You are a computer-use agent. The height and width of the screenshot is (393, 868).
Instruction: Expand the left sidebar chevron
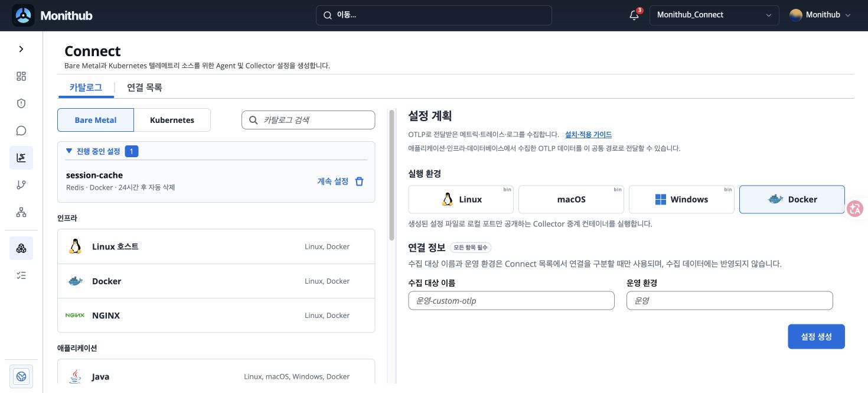tap(21, 49)
